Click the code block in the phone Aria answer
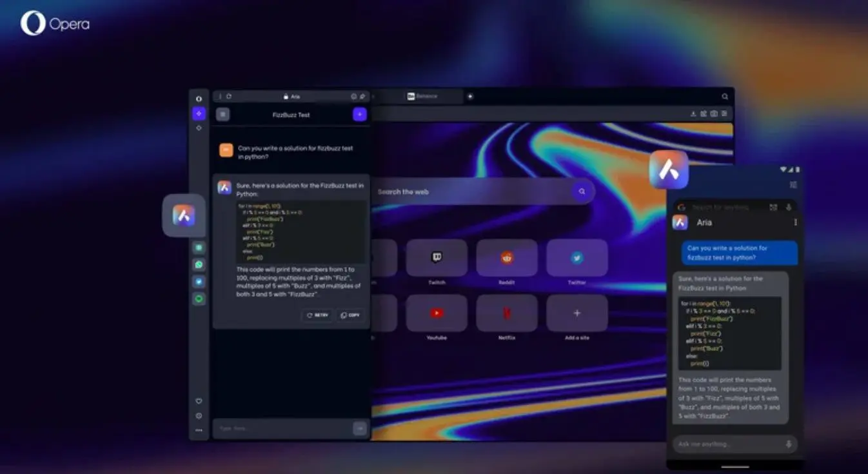Screen dimensions: 868x474 [729, 333]
